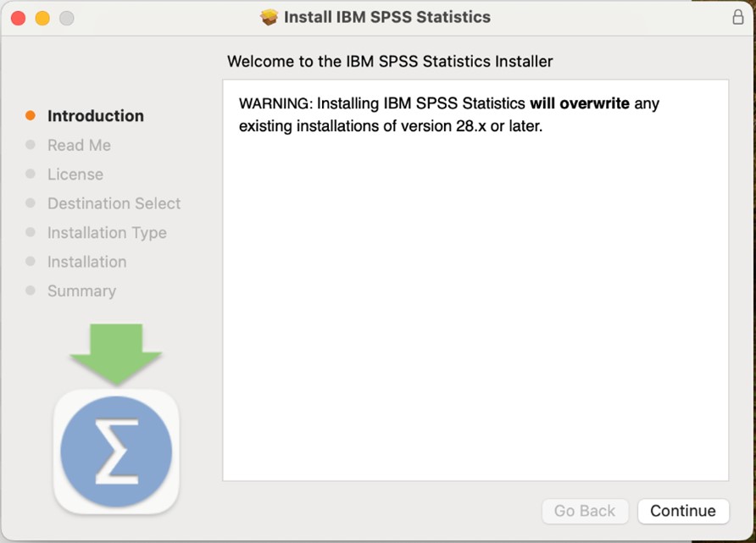Click the gray zoom button in the title bar
756x543 pixels.
click(x=66, y=18)
